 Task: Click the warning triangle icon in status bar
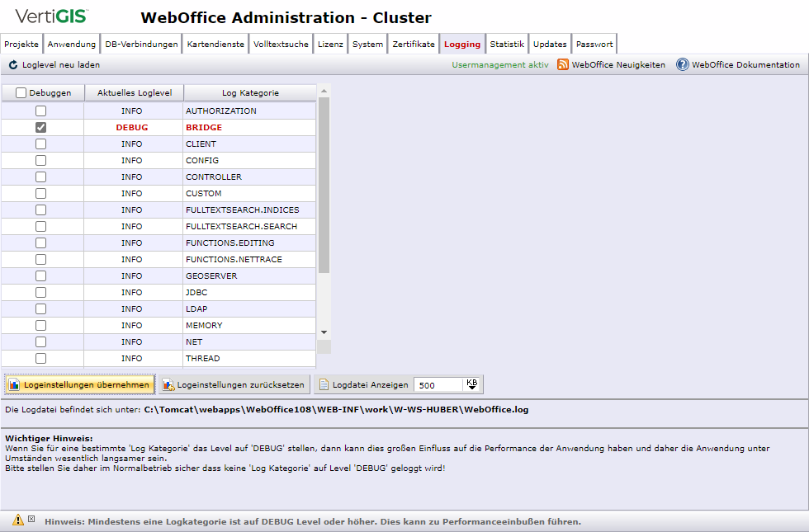click(18, 520)
